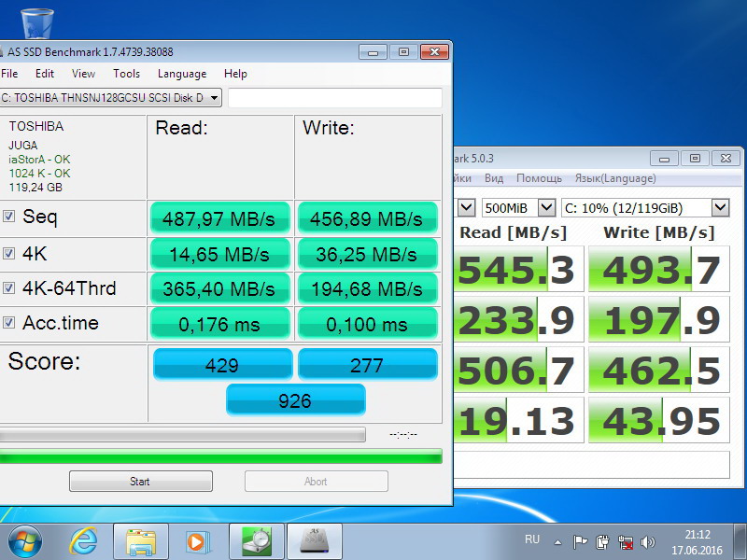Open Windows Explorer from the taskbar
The height and width of the screenshot is (560, 747).
[x=141, y=542]
